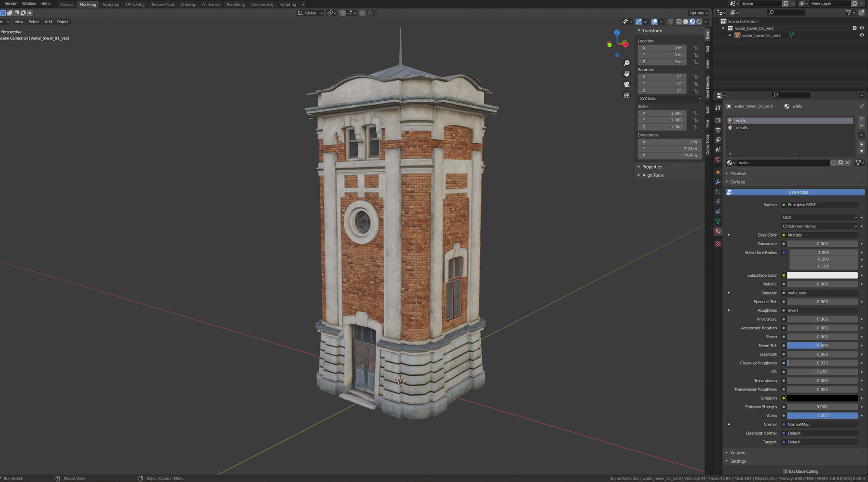Image resolution: width=868 pixels, height=482 pixels.
Task: Open the Output properties tab
Action: 718,130
